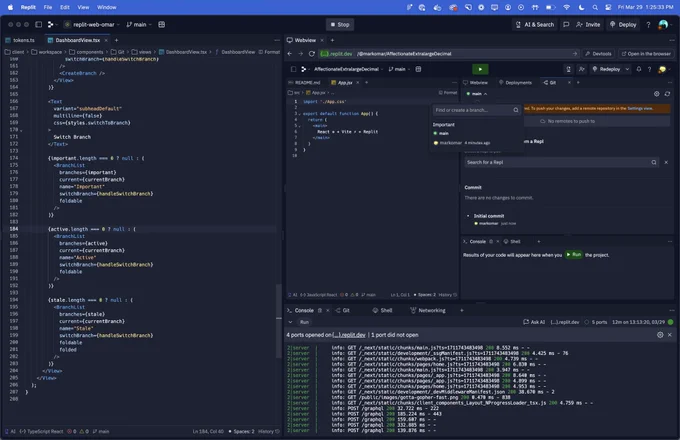Toggle the main branch selector in Git pane
Screen dimensions: 680x440
tap(477, 94)
